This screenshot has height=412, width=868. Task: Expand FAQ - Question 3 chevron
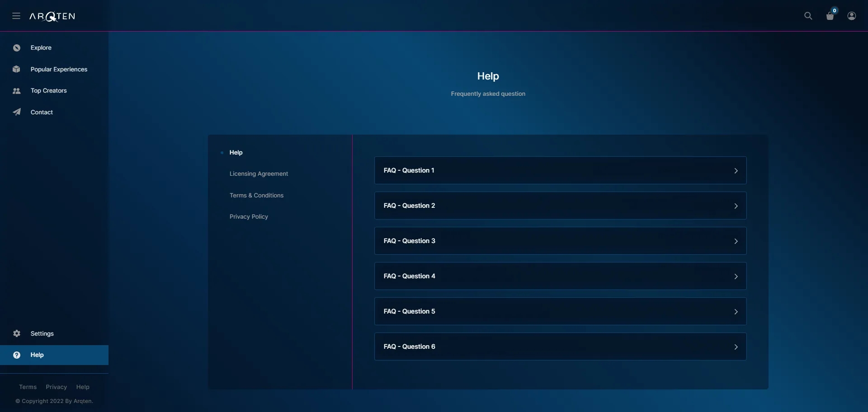(736, 241)
